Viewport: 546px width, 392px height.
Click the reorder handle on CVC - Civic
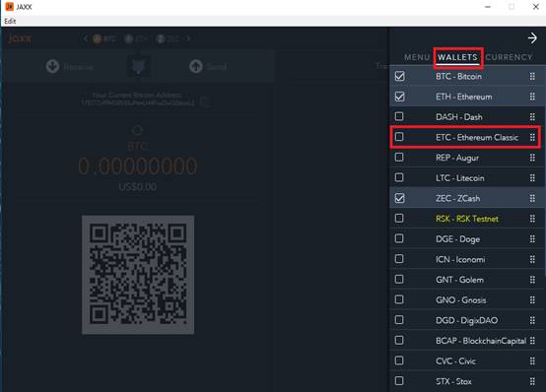[532, 361]
